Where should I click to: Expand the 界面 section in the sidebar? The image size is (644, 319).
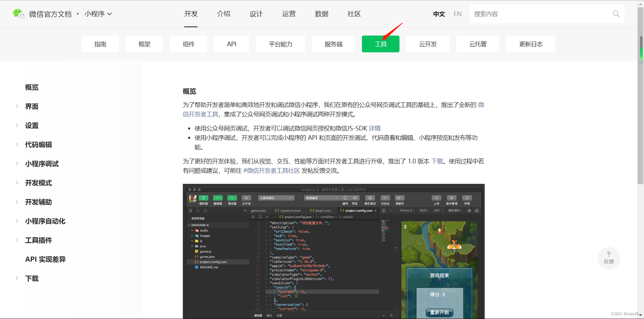(32, 106)
